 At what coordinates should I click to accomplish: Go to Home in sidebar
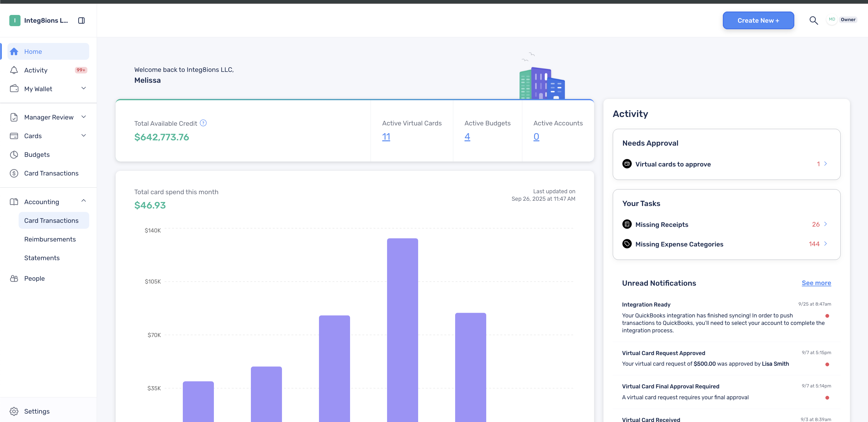coord(48,52)
